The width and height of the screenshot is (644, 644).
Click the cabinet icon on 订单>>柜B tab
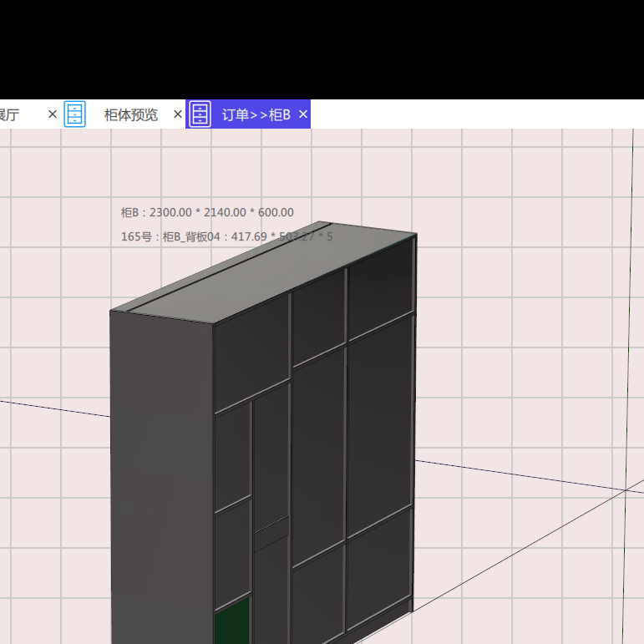pos(200,114)
